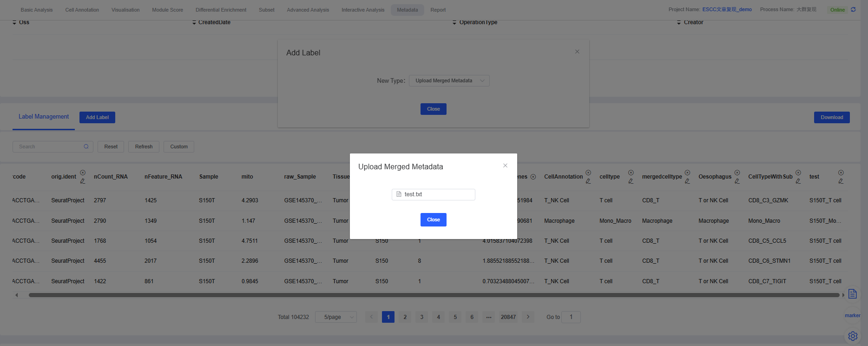Remove the CellAnnotation column using its x icon

[588, 173]
